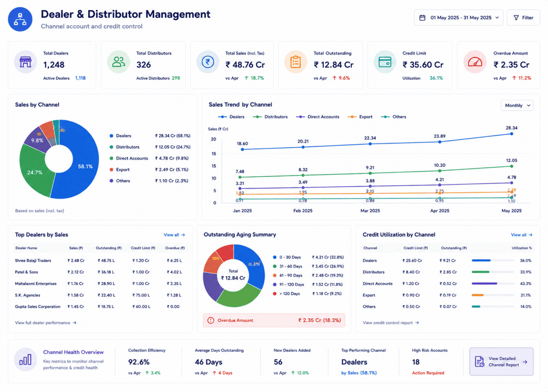Click the 0 - 30 Days aging legend entry

(308, 257)
